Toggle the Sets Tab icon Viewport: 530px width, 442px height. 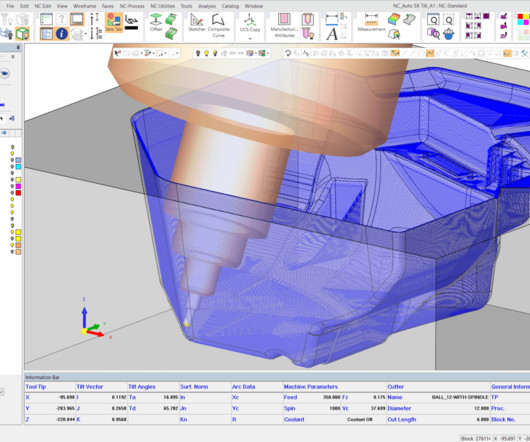[x=114, y=22]
